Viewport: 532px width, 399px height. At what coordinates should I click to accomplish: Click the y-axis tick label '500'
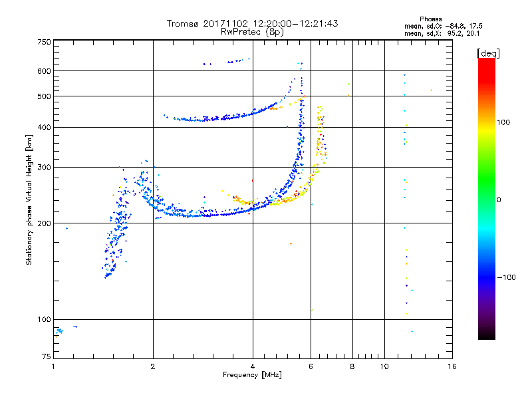(44, 96)
